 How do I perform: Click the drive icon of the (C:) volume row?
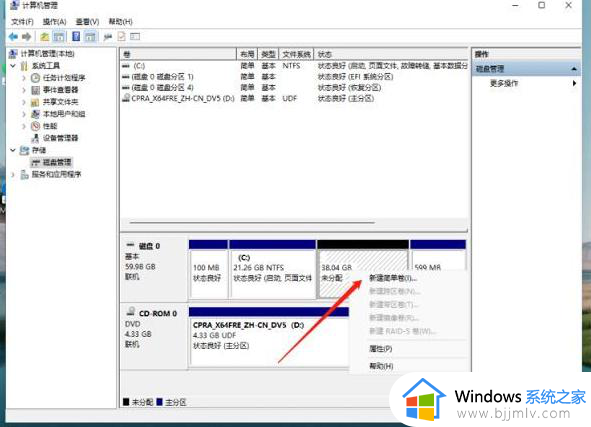(x=126, y=66)
